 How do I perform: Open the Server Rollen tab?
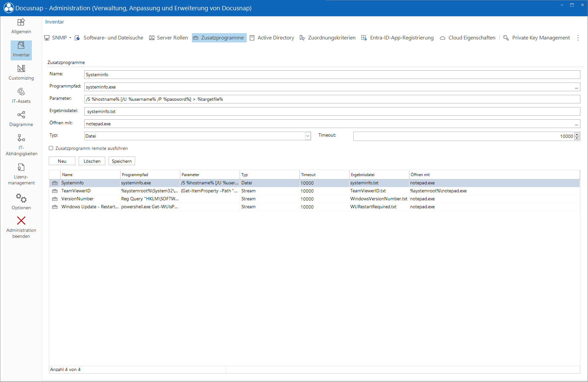[169, 38]
